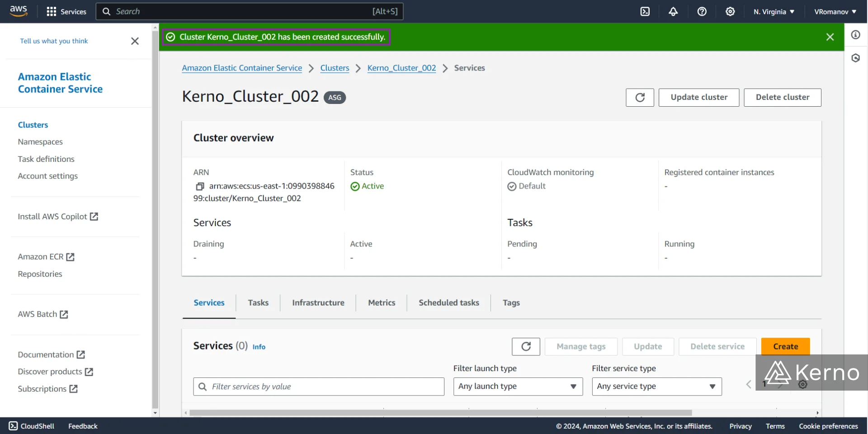
Task: Click the Active status check icon
Action: pyautogui.click(x=355, y=186)
